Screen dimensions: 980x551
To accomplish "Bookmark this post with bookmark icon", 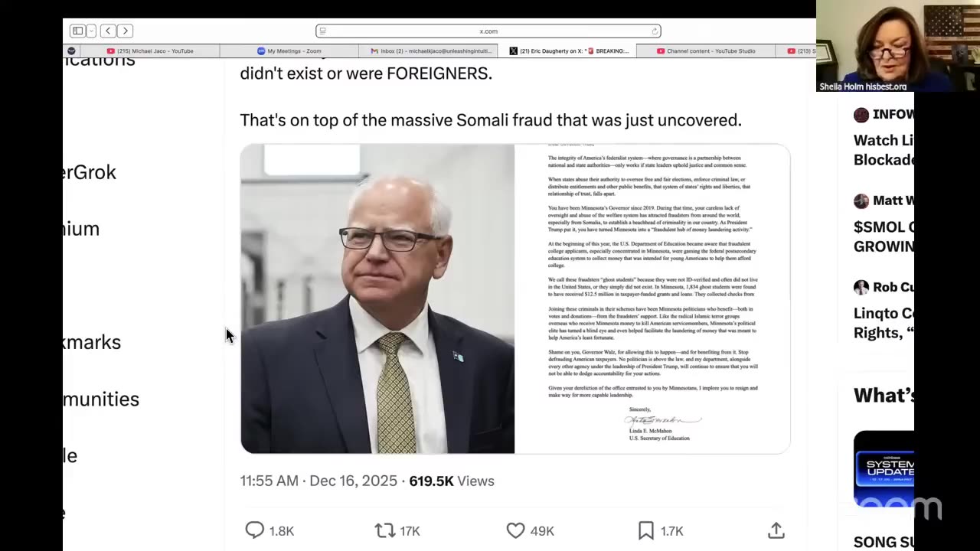I will point(646,530).
